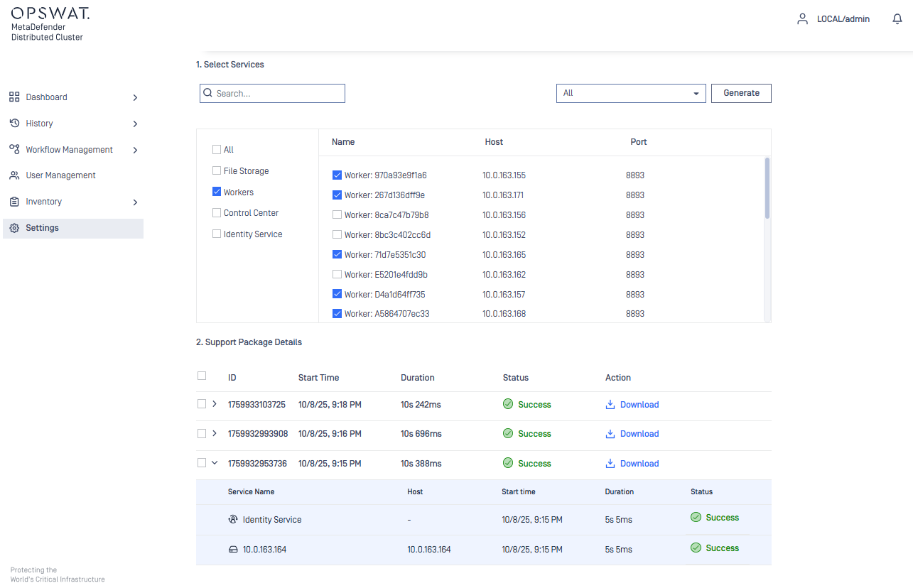Click the LOCAL/admin user profile icon
This screenshot has width=913, height=588.
(x=802, y=19)
